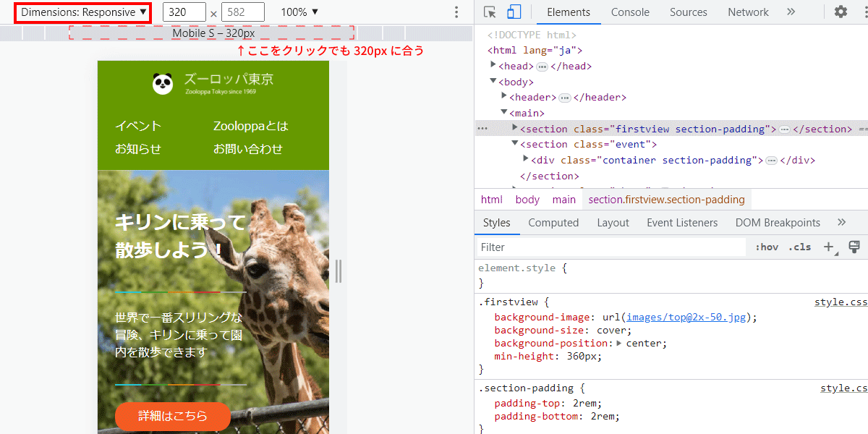The image size is (868, 434).
Task: Expand background-position property triangle
Action: (619, 343)
